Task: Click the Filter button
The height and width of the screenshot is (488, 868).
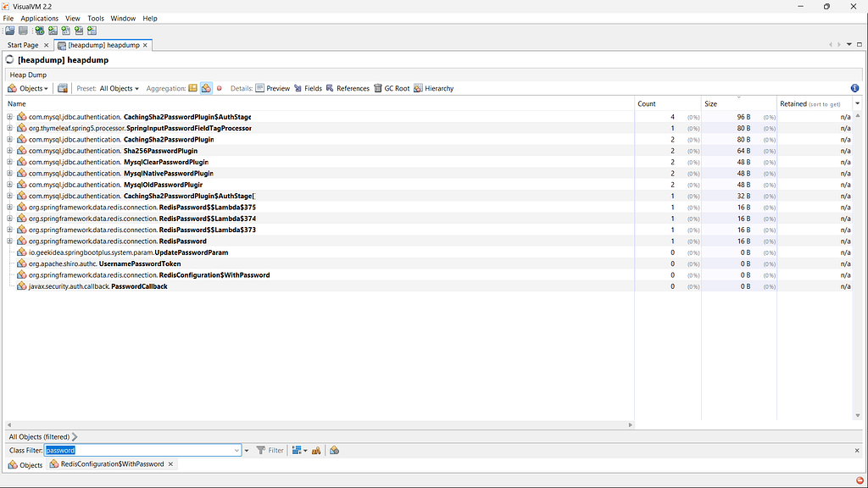Action: (270, 451)
